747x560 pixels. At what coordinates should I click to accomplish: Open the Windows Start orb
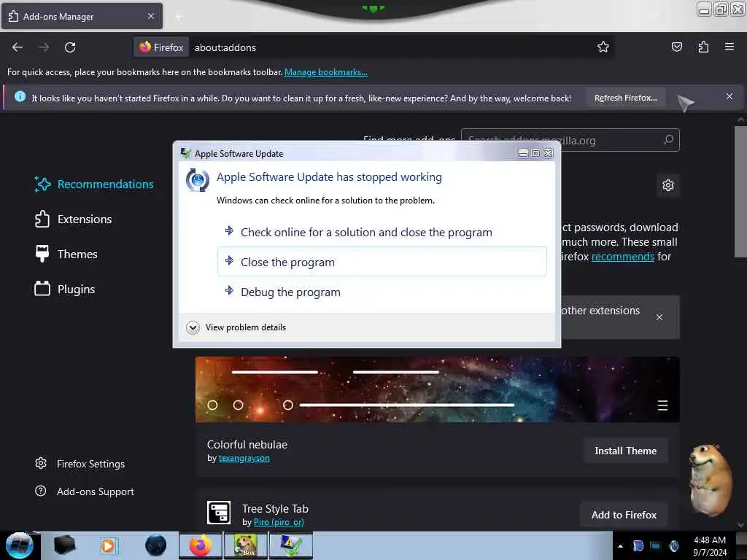(20, 545)
